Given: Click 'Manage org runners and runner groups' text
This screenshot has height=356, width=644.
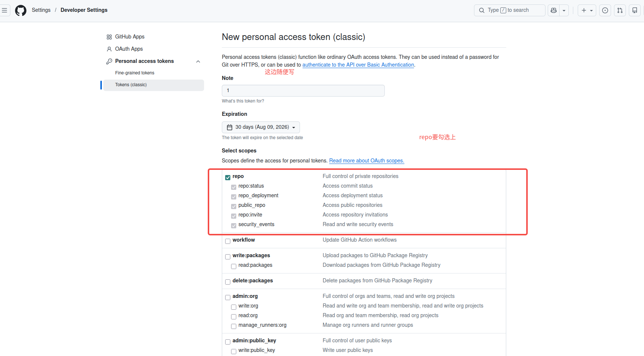Looking at the screenshot, I should [x=368, y=325].
